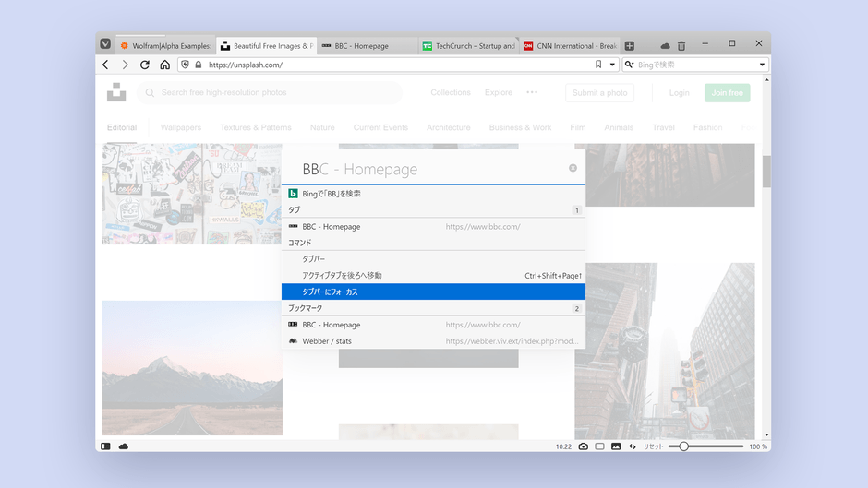Screen dimensions: 868x488
Task: Open the search field dropdown arrow
Action: (762, 65)
